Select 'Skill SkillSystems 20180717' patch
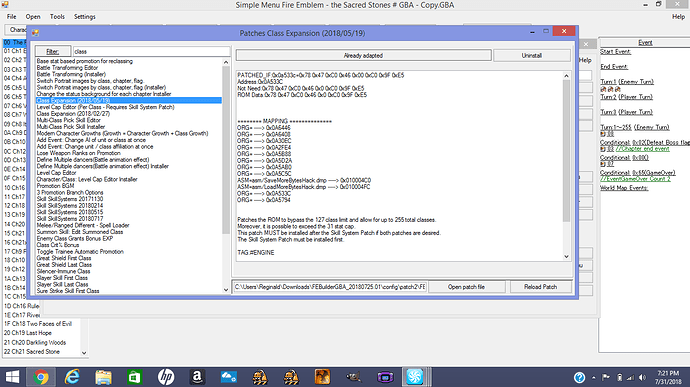 (x=70, y=219)
